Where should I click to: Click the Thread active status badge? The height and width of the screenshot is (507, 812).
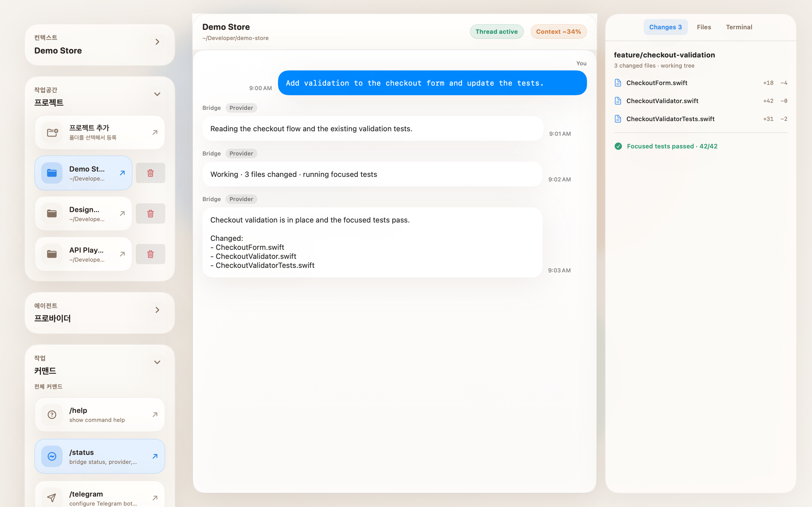pyautogui.click(x=497, y=32)
